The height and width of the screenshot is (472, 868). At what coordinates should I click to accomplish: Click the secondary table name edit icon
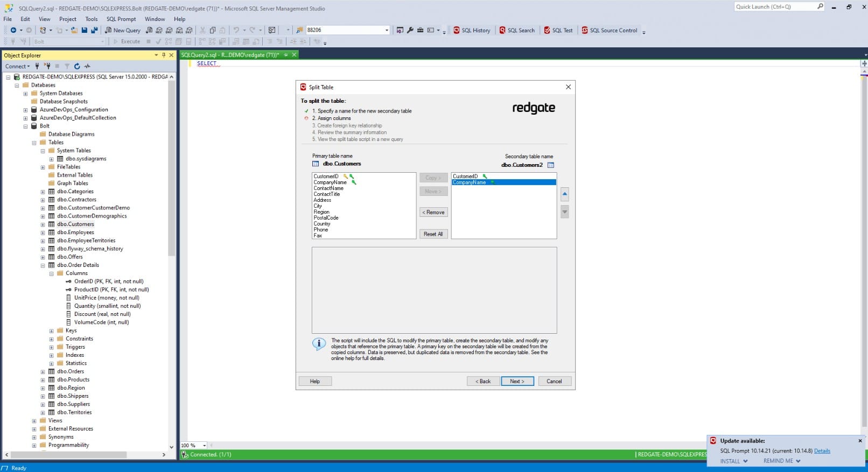coord(550,165)
